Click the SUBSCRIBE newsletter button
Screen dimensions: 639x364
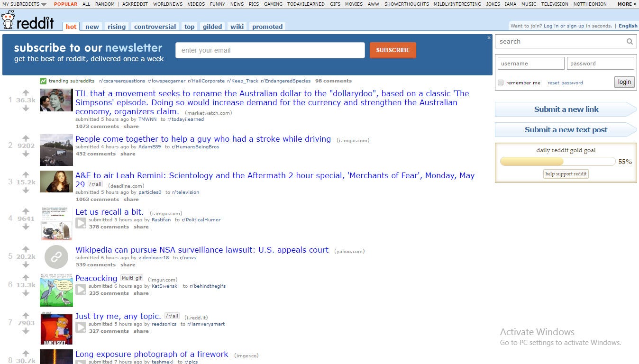pyautogui.click(x=393, y=50)
